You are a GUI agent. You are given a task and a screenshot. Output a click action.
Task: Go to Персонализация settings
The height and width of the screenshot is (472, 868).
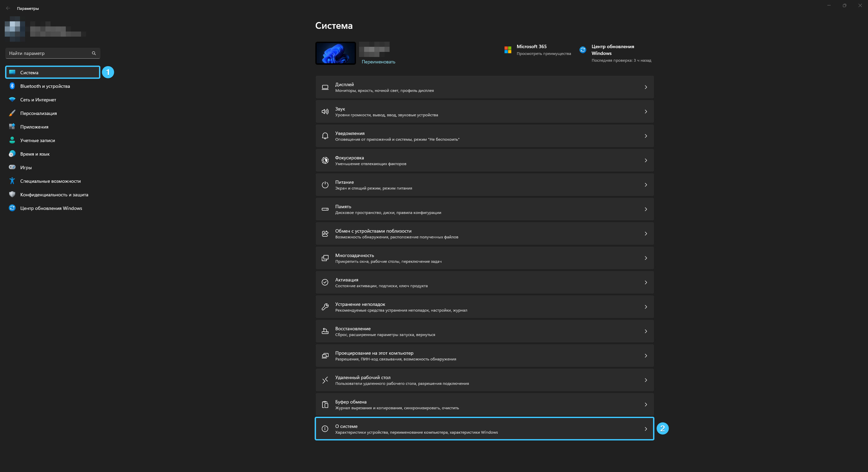[53, 113]
